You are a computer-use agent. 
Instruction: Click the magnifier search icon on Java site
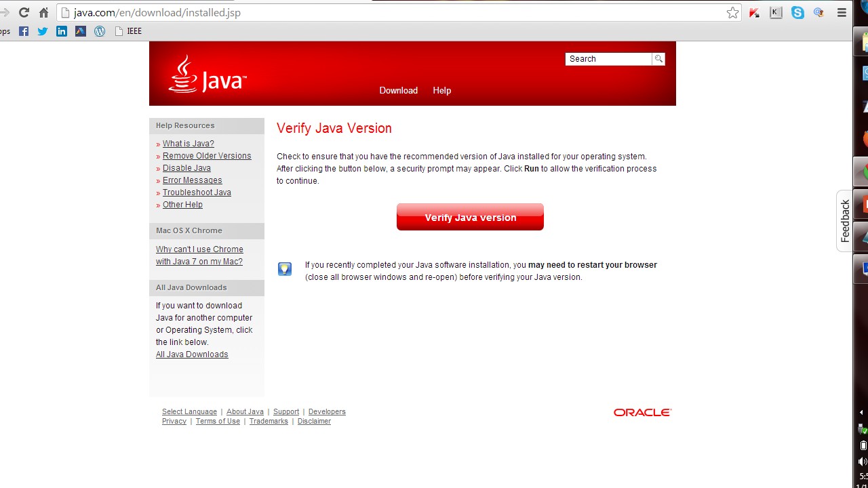pyautogui.click(x=658, y=59)
